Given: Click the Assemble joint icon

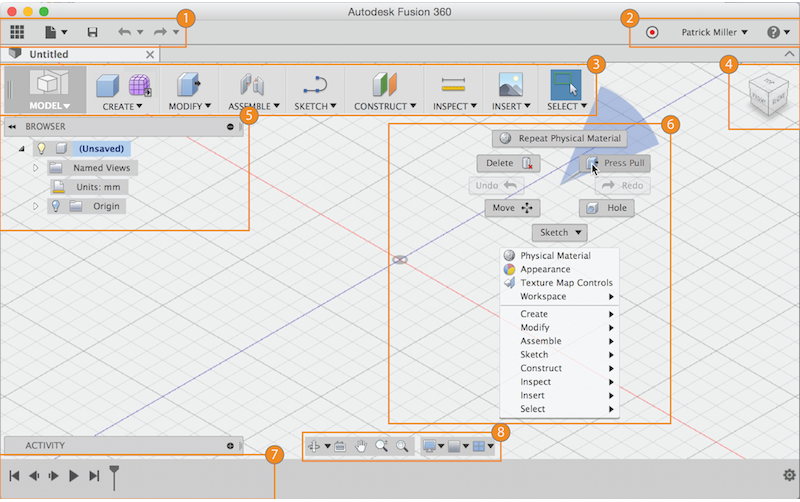Looking at the screenshot, I should point(253,84).
